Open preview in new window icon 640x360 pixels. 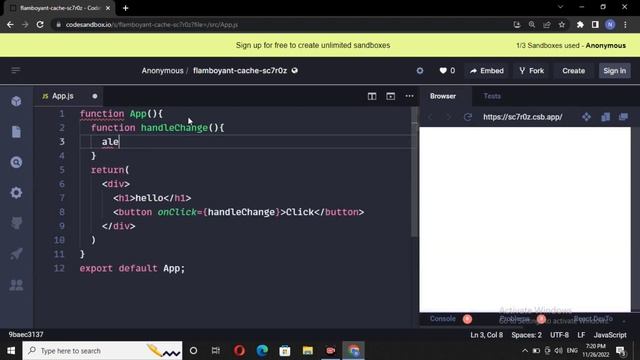[x=623, y=117]
